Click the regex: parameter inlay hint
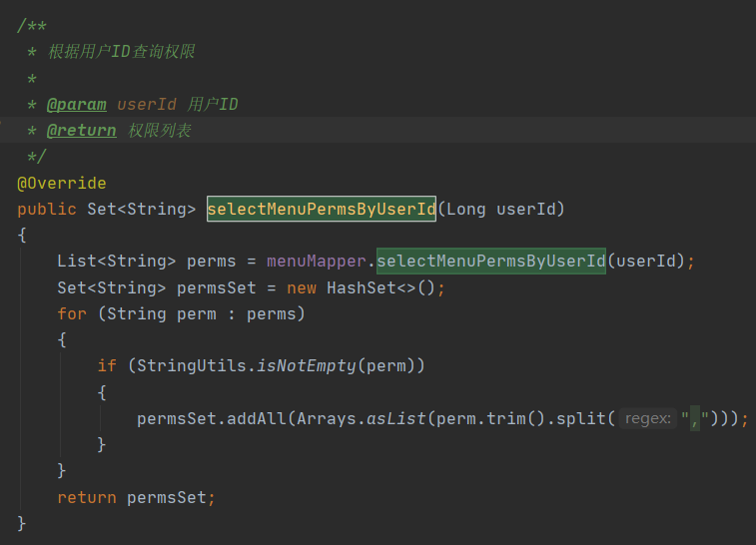The height and width of the screenshot is (545, 756). coord(648,418)
